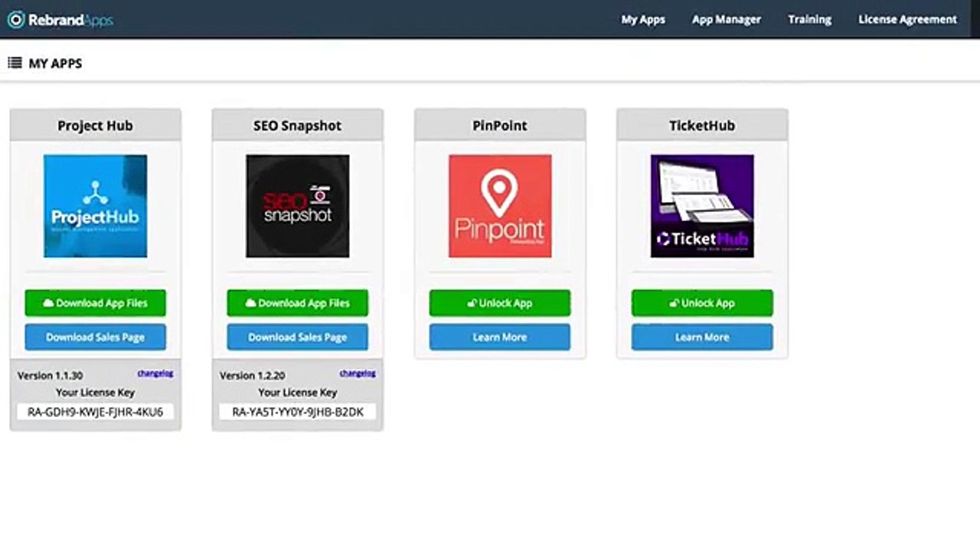
Task: Learn More about TicketHub
Action: coord(702,337)
